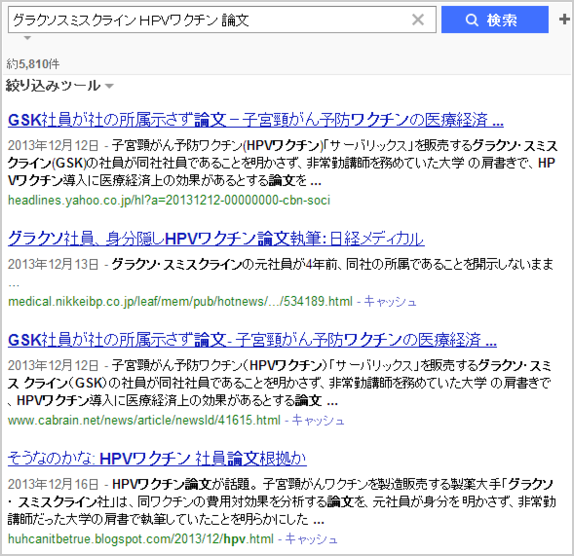Open グラクソ社員、身分隠しHPVワクチン論文執筆 日経メディカル result
This screenshot has width=574, height=556.
[216, 238]
